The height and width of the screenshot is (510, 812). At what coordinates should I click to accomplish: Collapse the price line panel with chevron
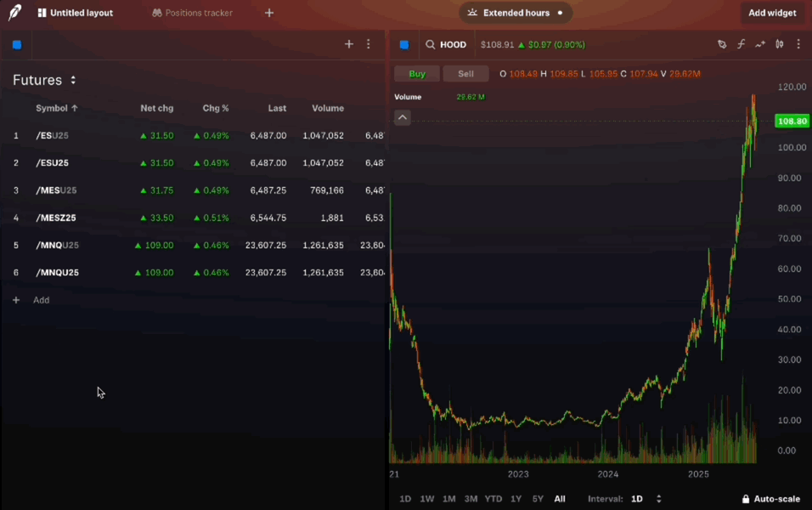(x=402, y=117)
